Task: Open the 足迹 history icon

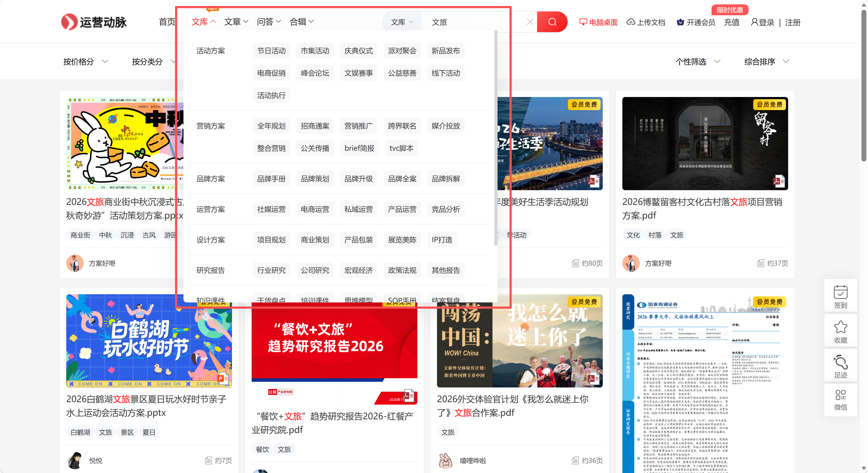Action: click(x=840, y=362)
